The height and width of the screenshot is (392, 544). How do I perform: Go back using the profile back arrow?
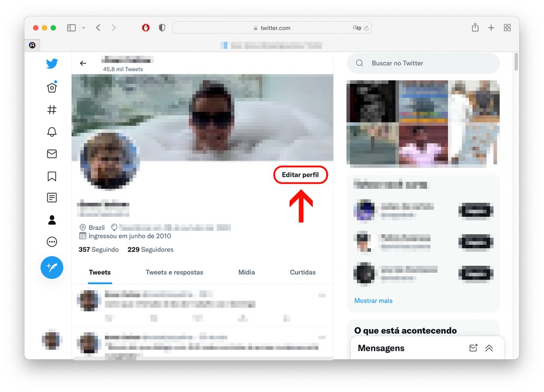[x=83, y=64]
